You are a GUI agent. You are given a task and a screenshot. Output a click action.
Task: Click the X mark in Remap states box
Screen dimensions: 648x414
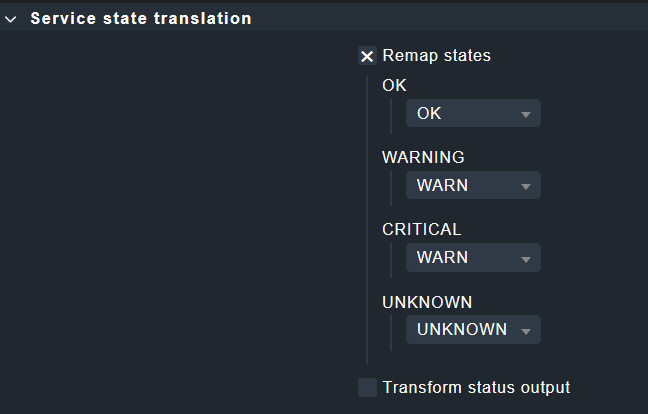click(367, 56)
